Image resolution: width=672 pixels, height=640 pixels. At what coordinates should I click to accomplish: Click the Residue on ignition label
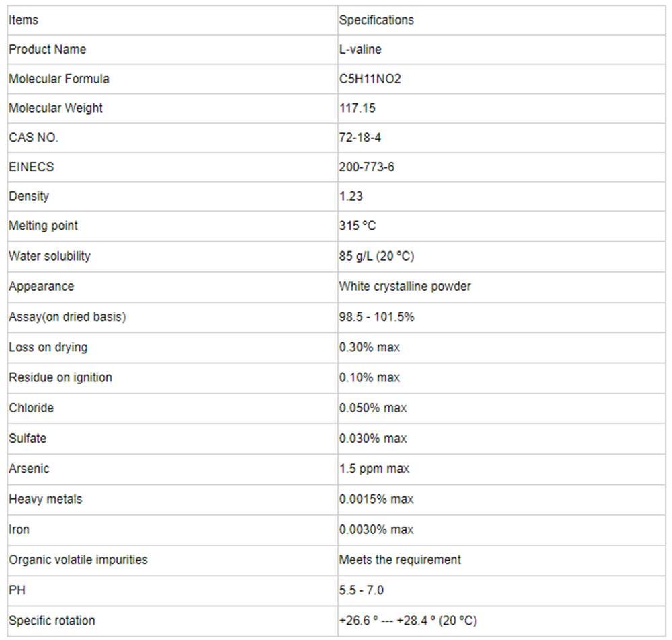(60, 378)
